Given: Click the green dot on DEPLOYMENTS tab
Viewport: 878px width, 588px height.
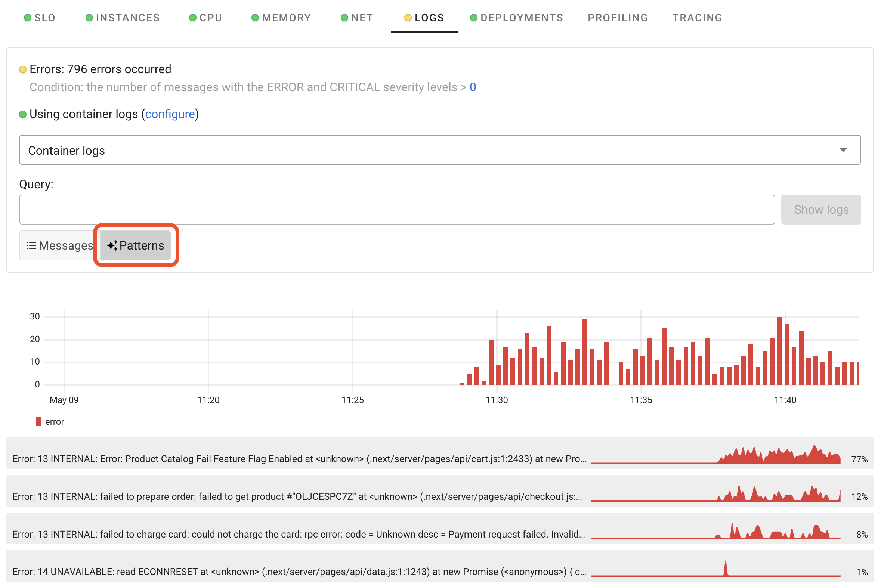Looking at the screenshot, I should tap(473, 18).
